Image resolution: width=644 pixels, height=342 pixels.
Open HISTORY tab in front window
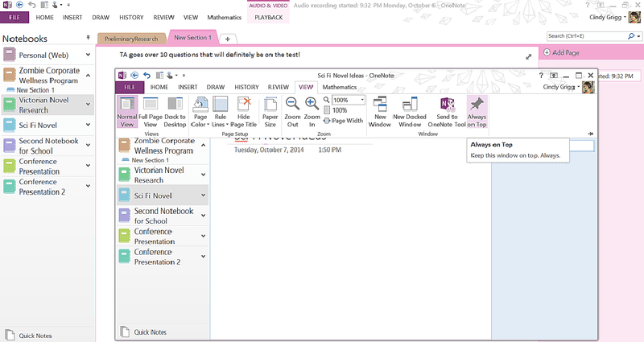(x=246, y=87)
